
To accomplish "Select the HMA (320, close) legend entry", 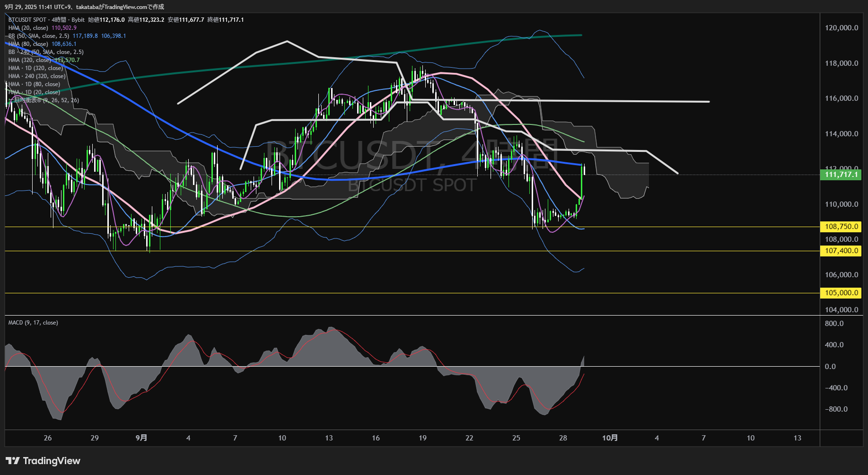I will pyautogui.click(x=30, y=60).
